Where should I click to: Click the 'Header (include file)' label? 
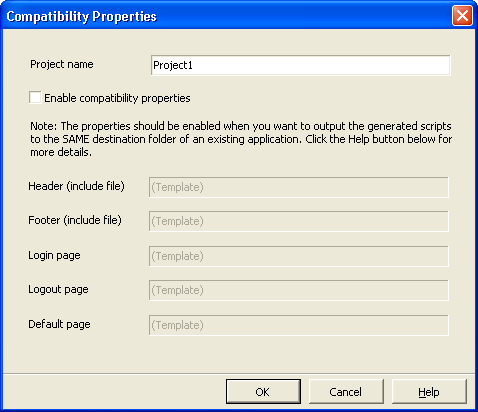pos(76,186)
